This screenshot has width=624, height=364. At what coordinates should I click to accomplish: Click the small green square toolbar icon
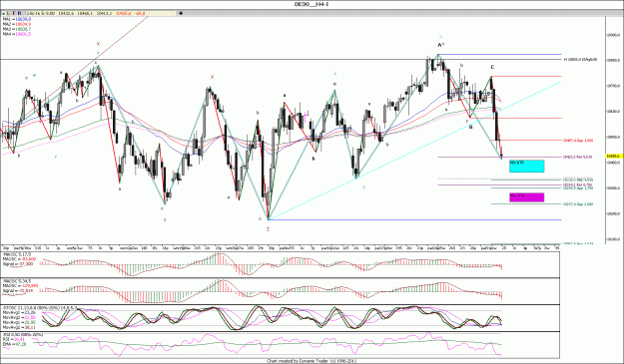(x=4, y=14)
